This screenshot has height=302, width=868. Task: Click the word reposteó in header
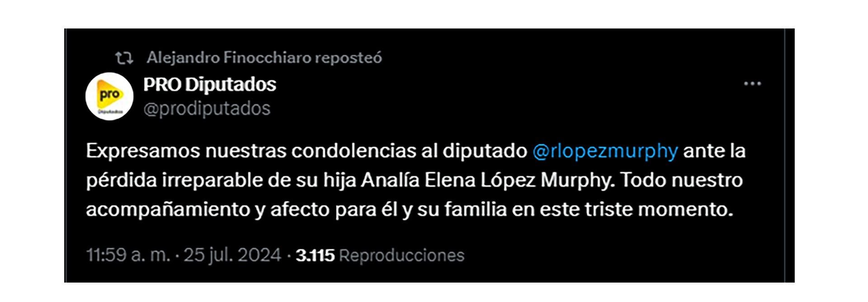349,58
